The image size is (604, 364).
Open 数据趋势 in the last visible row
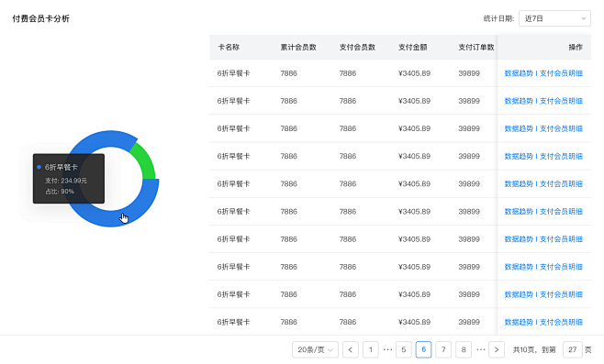tap(519, 322)
